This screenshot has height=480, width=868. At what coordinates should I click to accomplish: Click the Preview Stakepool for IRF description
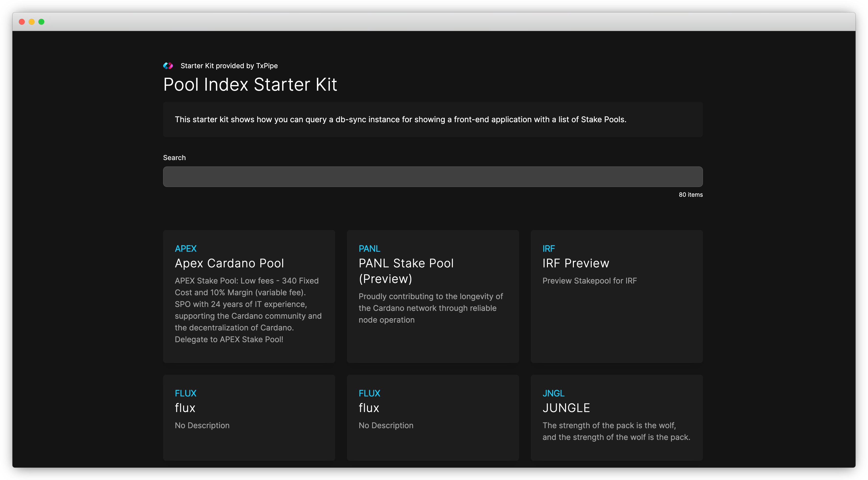pyautogui.click(x=589, y=281)
